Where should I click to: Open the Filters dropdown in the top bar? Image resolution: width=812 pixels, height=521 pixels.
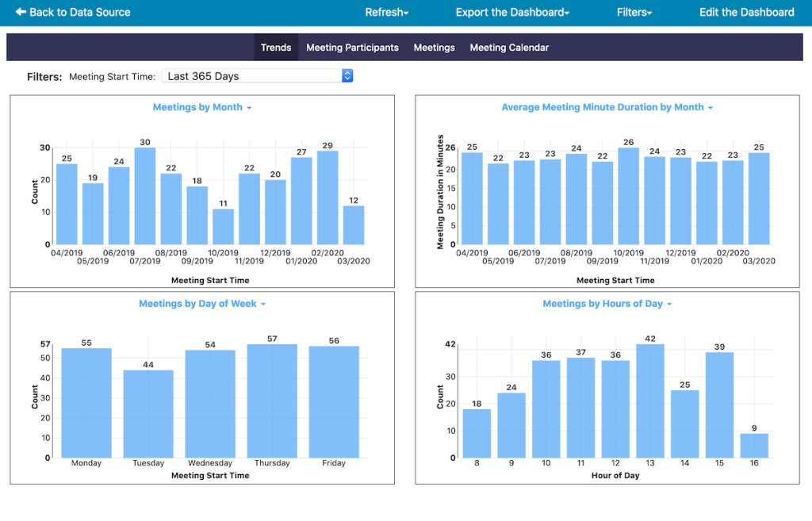click(x=634, y=12)
